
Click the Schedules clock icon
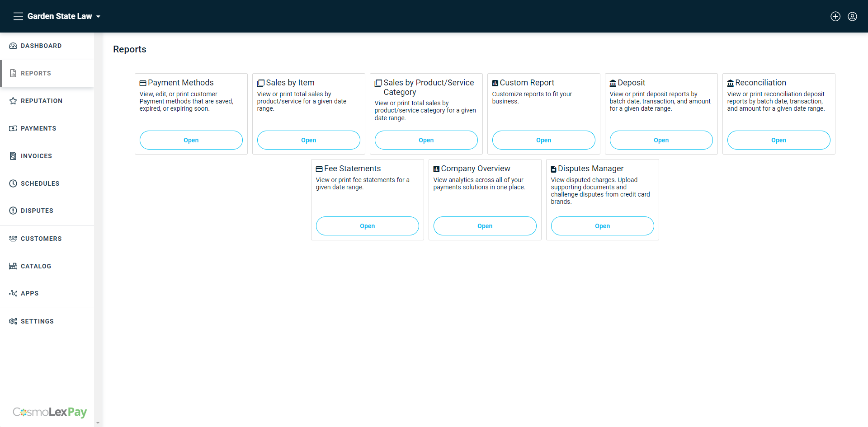(13, 183)
